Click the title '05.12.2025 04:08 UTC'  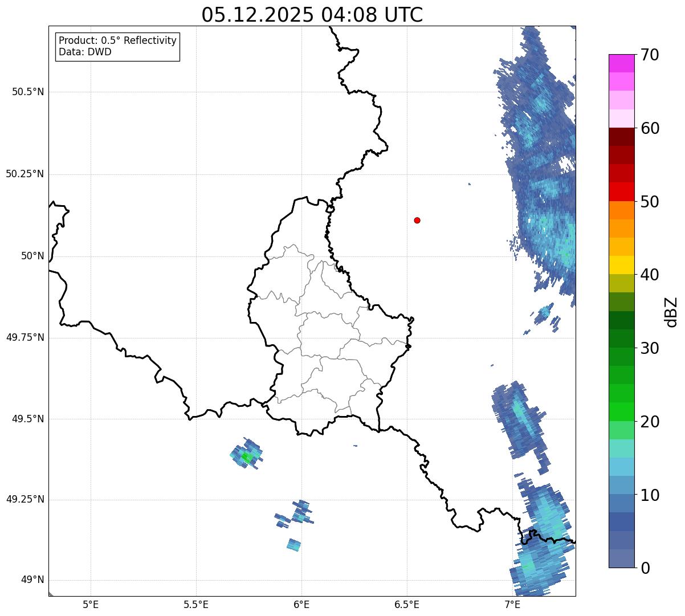pos(312,15)
